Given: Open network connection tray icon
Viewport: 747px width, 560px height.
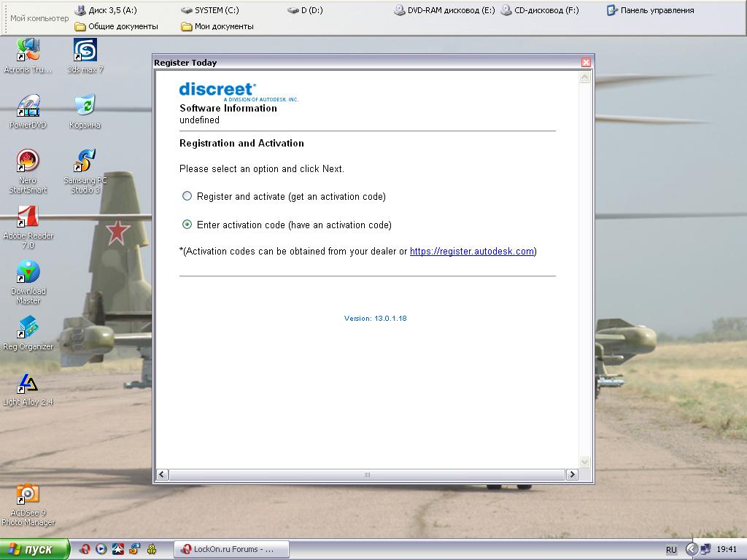Looking at the screenshot, I should 705,549.
